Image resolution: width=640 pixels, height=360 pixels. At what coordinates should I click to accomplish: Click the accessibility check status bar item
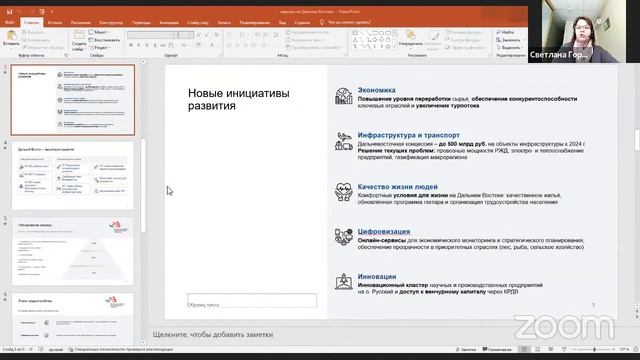pyautogui.click(x=120, y=349)
